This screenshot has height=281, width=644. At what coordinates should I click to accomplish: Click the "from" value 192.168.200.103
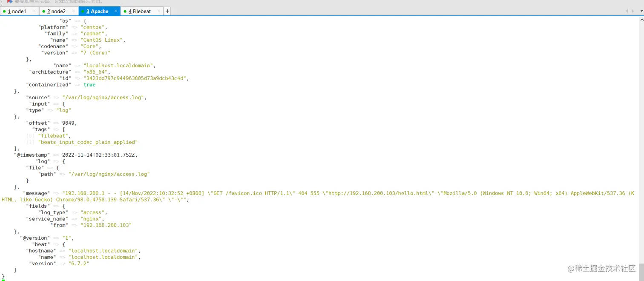106,225
